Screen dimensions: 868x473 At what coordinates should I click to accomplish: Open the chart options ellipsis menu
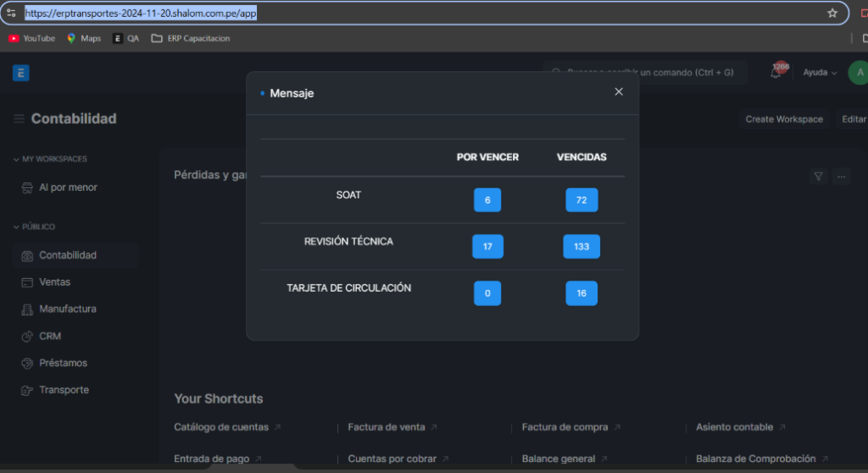click(842, 176)
